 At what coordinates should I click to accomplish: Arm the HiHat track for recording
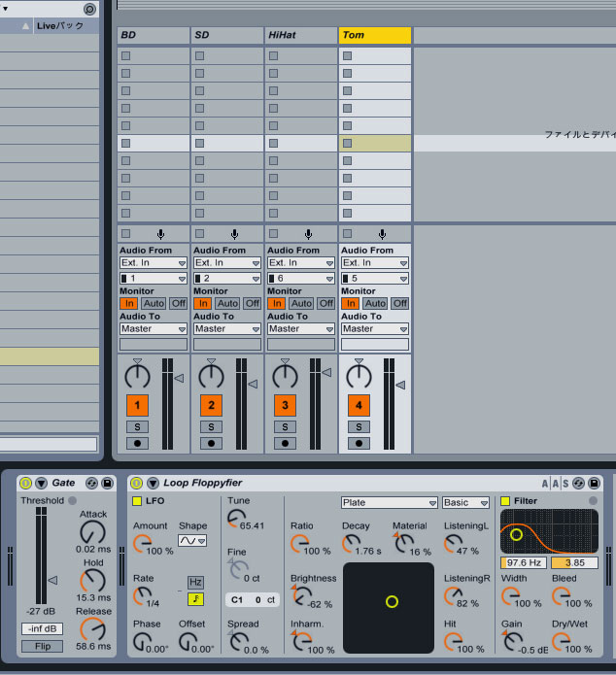(x=285, y=444)
